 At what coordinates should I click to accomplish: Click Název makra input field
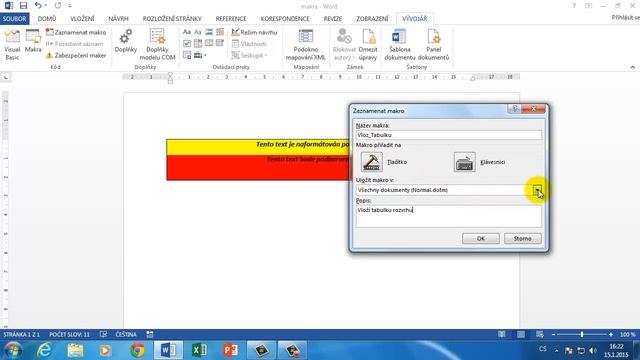point(449,135)
